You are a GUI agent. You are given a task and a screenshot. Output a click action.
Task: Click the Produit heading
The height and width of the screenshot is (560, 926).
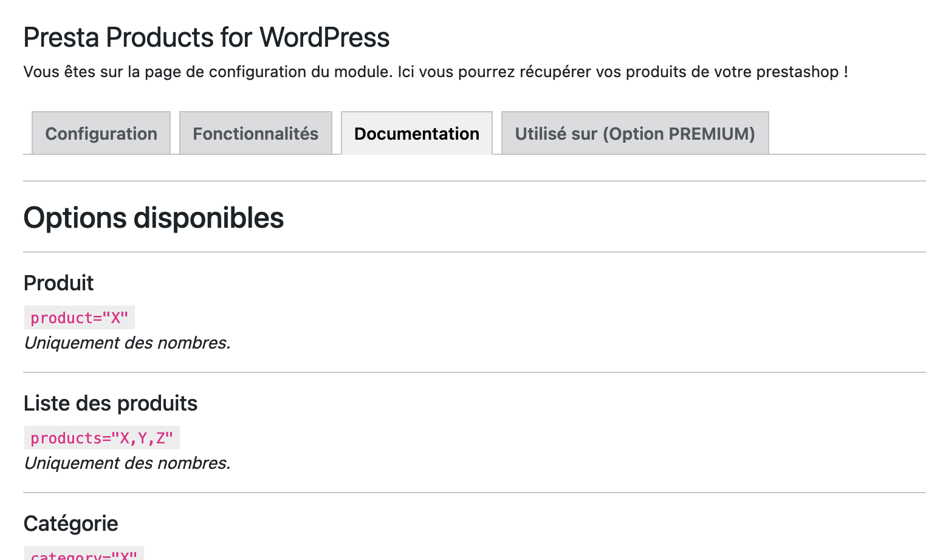pyautogui.click(x=59, y=283)
